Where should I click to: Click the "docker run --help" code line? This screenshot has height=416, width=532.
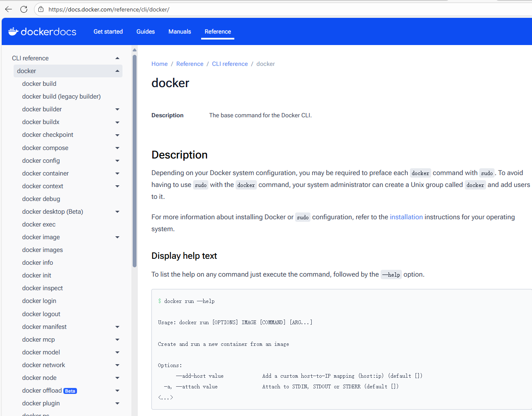(x=186, y=301)
